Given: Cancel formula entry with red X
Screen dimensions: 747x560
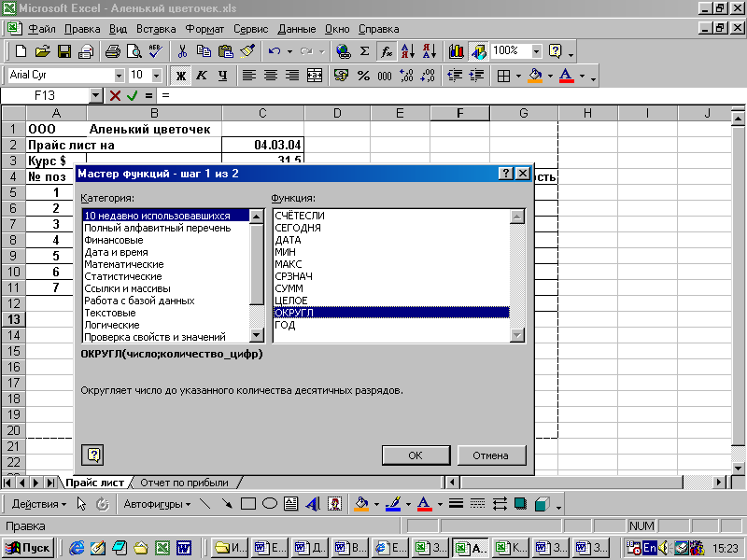Looking at the screenshot, I should pyautogui.click(x=114, y=96).
